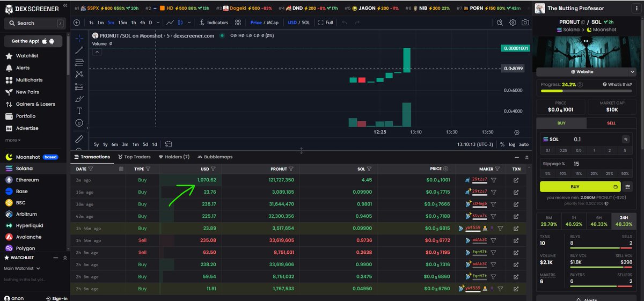
Task: Open the go-to-date calendar icon
Action: pyautogui.click(x=169, y=144)
